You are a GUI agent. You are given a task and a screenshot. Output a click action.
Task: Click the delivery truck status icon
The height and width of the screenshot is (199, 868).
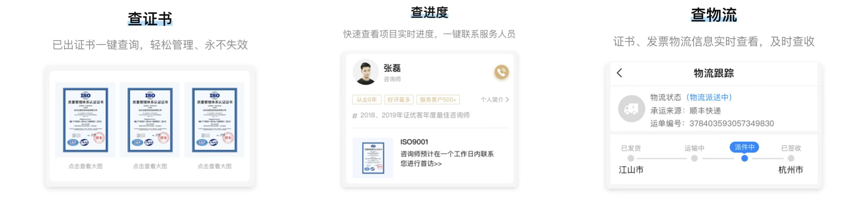pos(631,109)
